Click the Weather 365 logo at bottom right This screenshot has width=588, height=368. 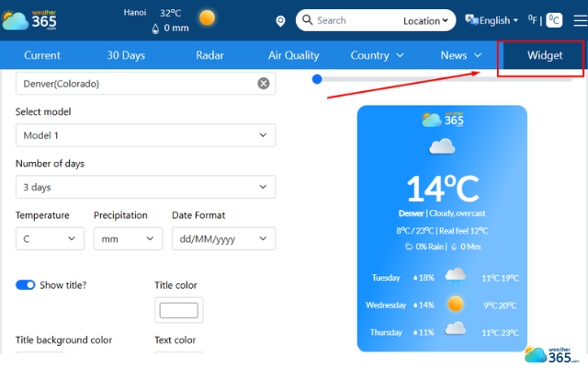(x=551, y=355)
